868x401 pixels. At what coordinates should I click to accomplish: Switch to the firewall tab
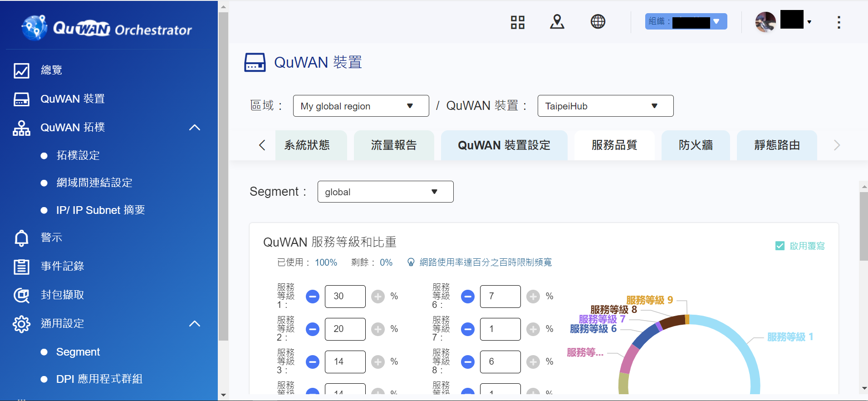pos(695,145)
